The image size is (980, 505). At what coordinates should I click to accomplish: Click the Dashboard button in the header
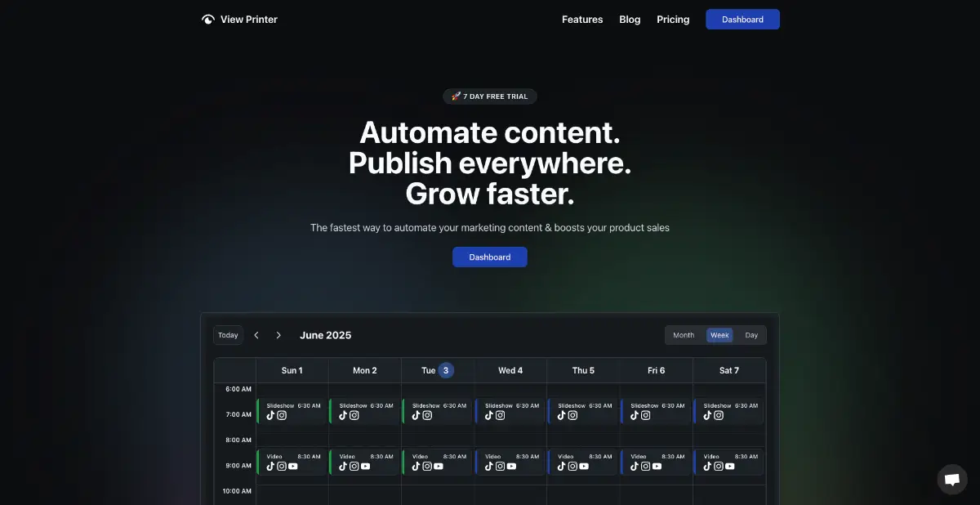(x=742, y=20)
